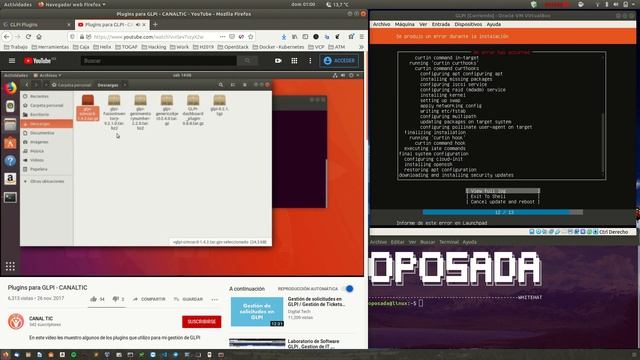
Task: Click COMPARTIR to share the video
Action: 149,299
